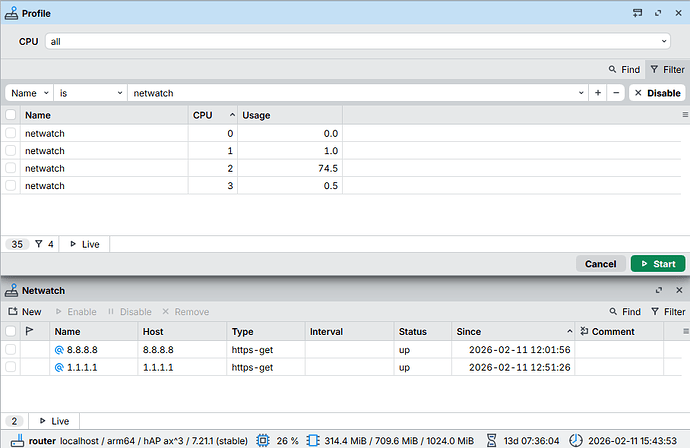Maximize the Profile window
Screen dimensions: 690x448
click(658, 13)
